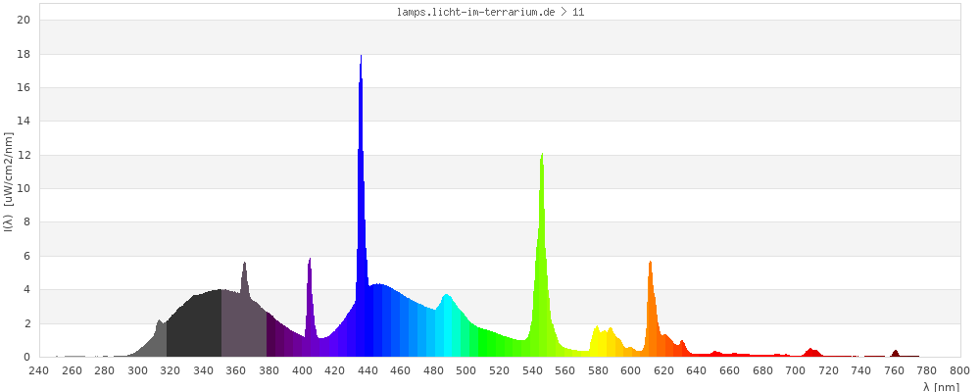Click the chart title lamps.licht-im-terrarium.de > 11
Screen dimensions: 980x392
(x=491, y=11)
